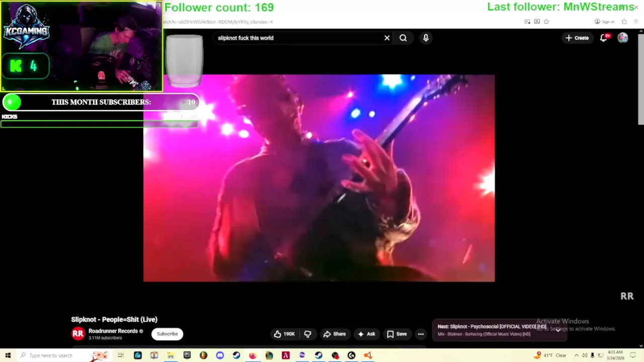Click the Roadrunner Records RR channel avatar
The width and height of the screenshot is (644, 362).
(x=78, y=333)
